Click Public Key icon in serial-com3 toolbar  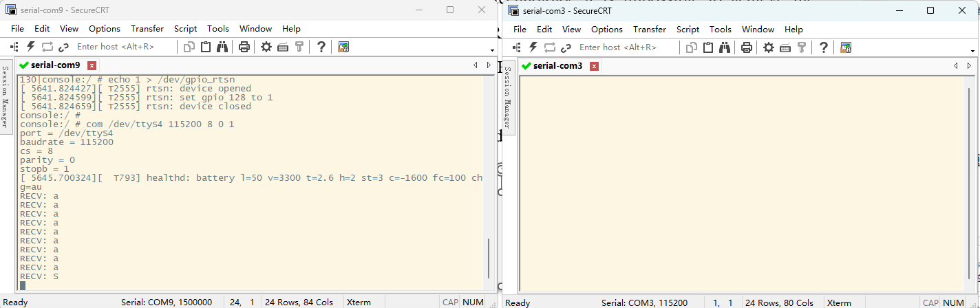[x=802, y=47]
